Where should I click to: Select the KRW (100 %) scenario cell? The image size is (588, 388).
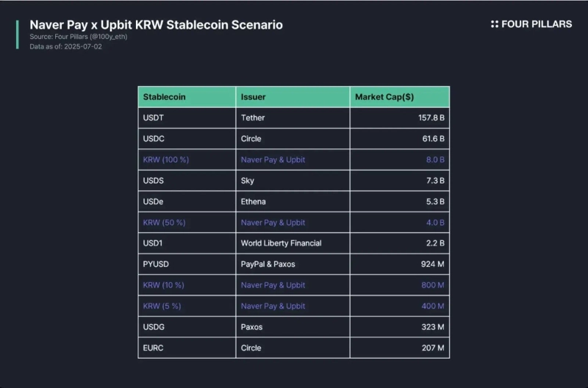[166, 159]
